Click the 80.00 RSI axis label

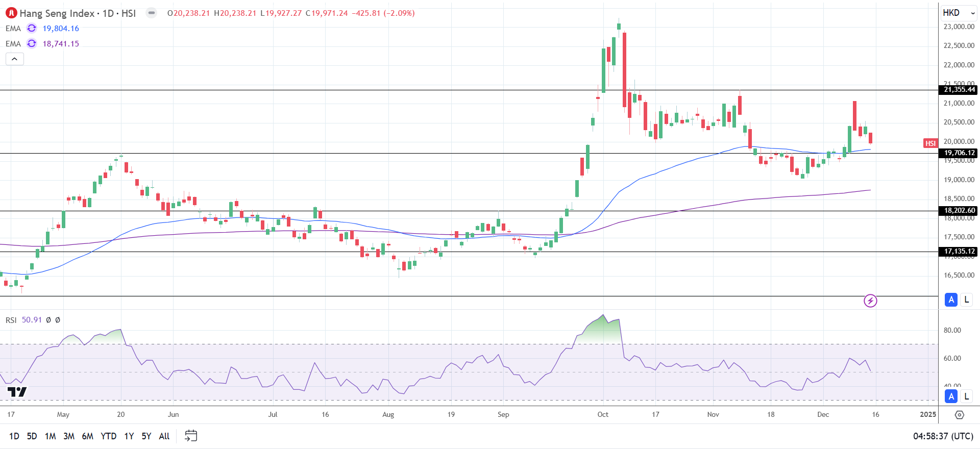[x=952, y=330]
